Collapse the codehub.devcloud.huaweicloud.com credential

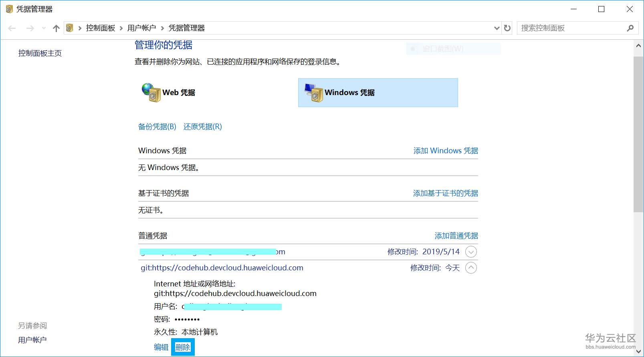(471, 268)
